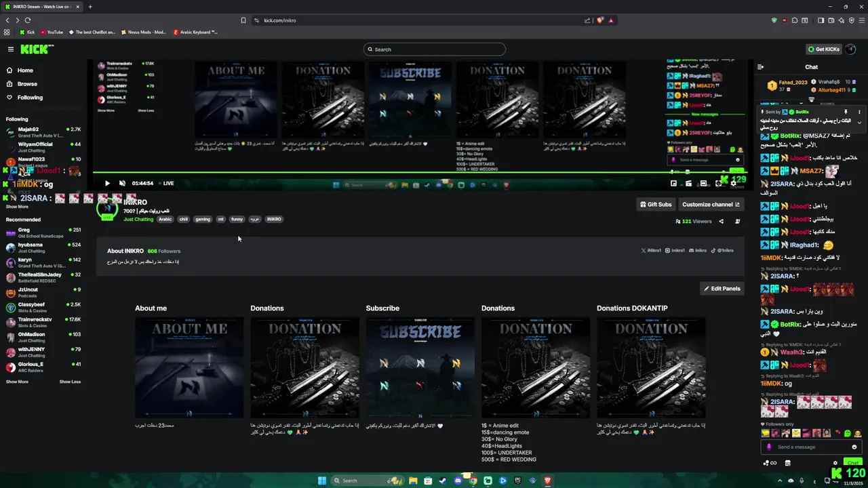Open the chat shop icon
868x488 pixels.
coord(787,463)
